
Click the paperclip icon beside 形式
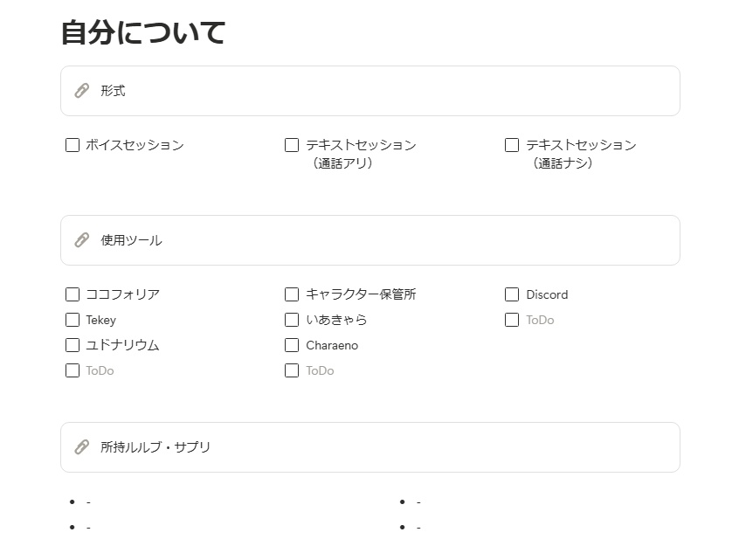[82, 91]
